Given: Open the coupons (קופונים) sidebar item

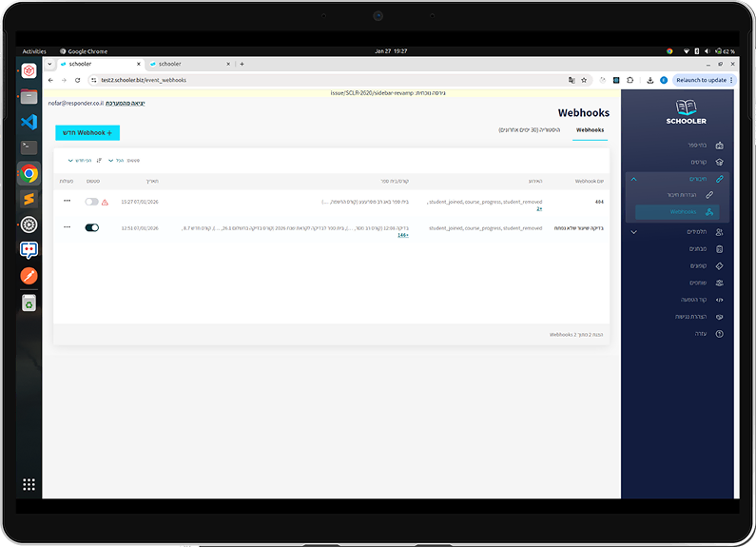Looking at the screenshot, I should point(706,265).
